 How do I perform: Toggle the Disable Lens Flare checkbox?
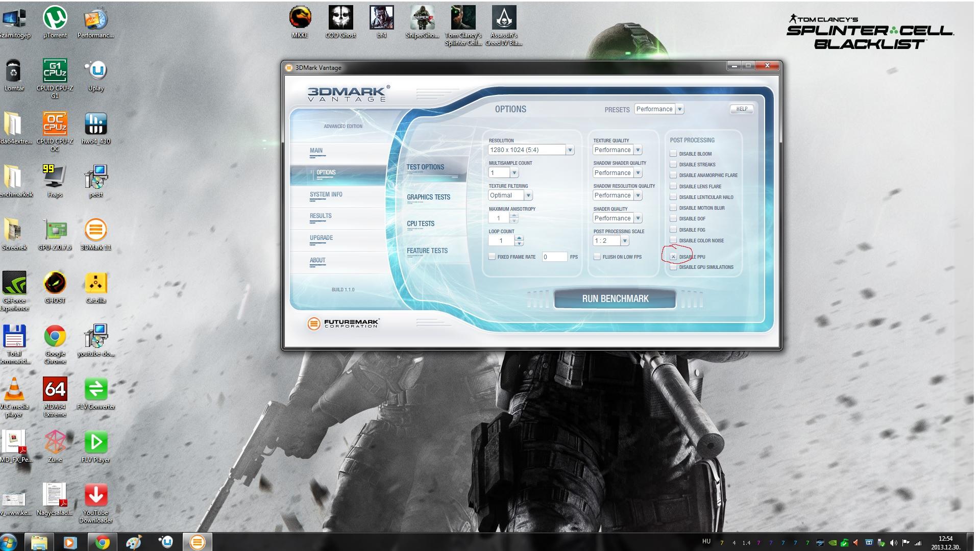(x=673, y=186)
